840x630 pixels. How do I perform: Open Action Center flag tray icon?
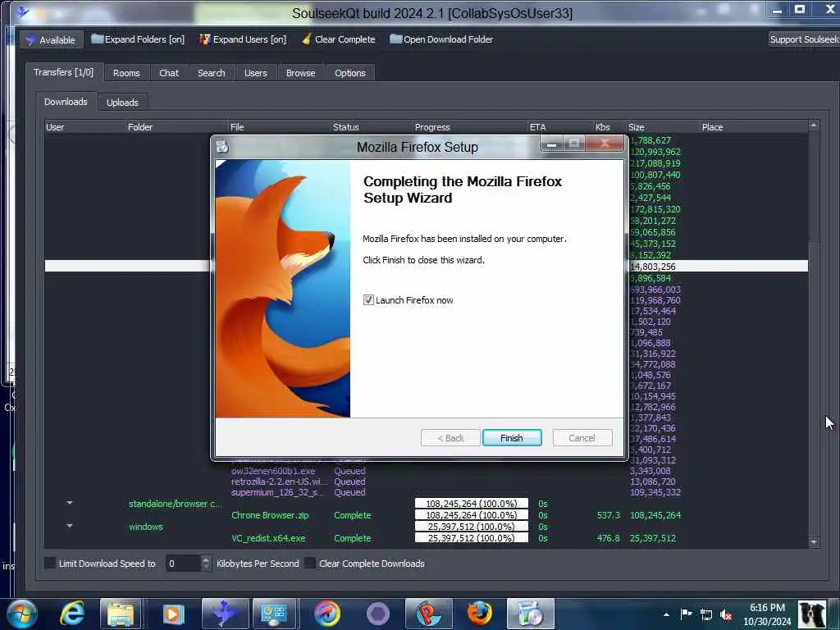(x=686, y=614)
